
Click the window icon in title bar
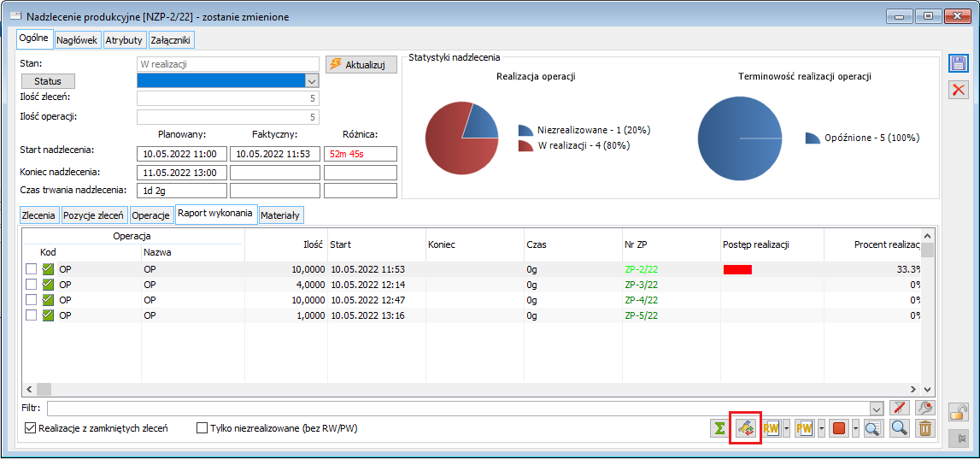[16, 17]
